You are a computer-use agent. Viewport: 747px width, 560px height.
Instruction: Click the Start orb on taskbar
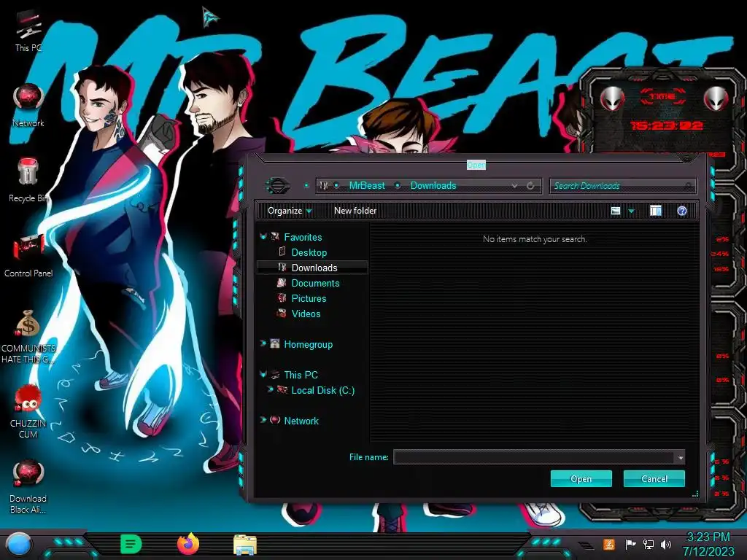(x=18, y=545)
